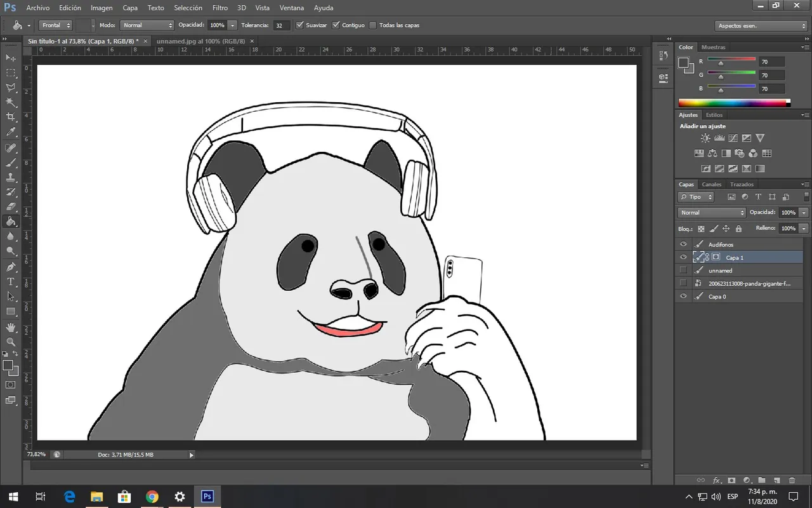This screenshot has height=508, width=812.
Task: Switch to the unnamed.jpg document tab
Action: [x=200, y=41]
